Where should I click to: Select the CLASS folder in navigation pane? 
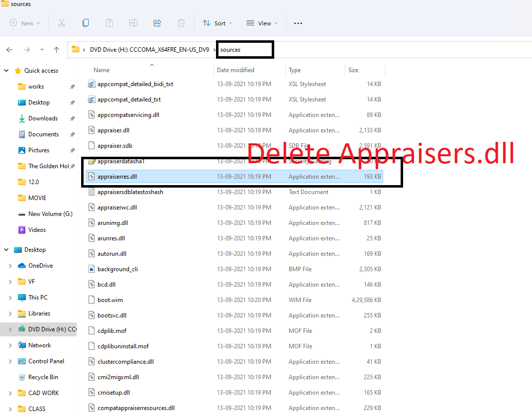(x=37, y=409)
